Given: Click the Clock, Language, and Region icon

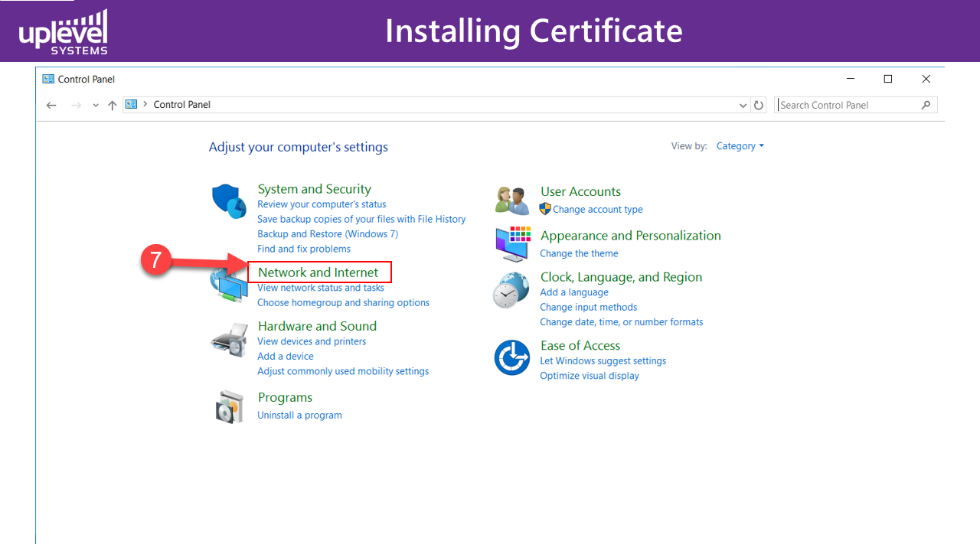Looking at the screenshot, I should tap(511, 290).
